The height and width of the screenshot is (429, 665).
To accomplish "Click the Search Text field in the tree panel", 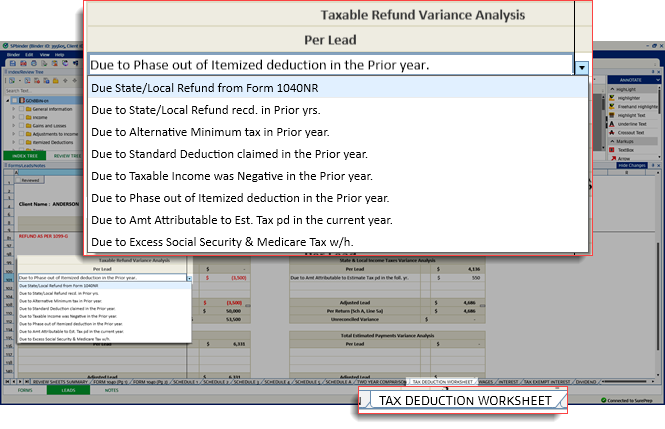I will point(45,91).
